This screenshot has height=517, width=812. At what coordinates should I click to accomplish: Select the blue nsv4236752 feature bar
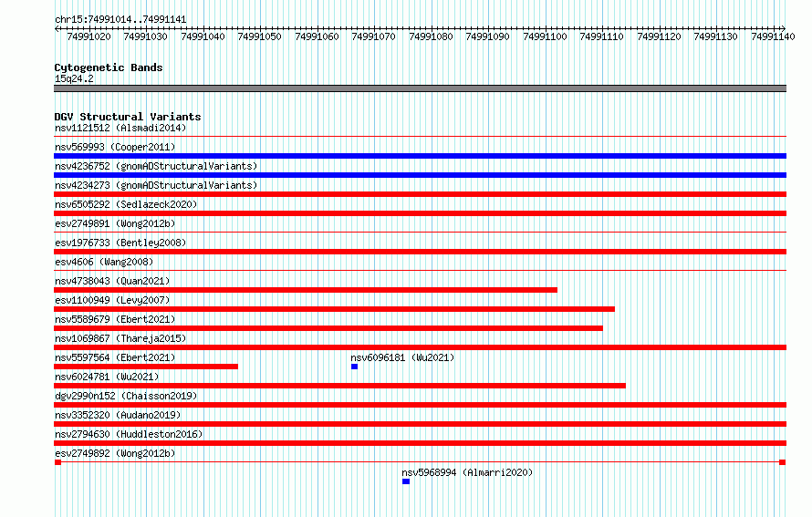pos(420,175)
